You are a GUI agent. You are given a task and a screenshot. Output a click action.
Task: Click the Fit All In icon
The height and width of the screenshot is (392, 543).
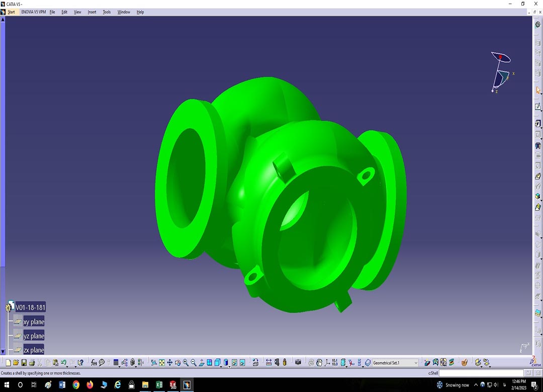(x=162, y=362)
